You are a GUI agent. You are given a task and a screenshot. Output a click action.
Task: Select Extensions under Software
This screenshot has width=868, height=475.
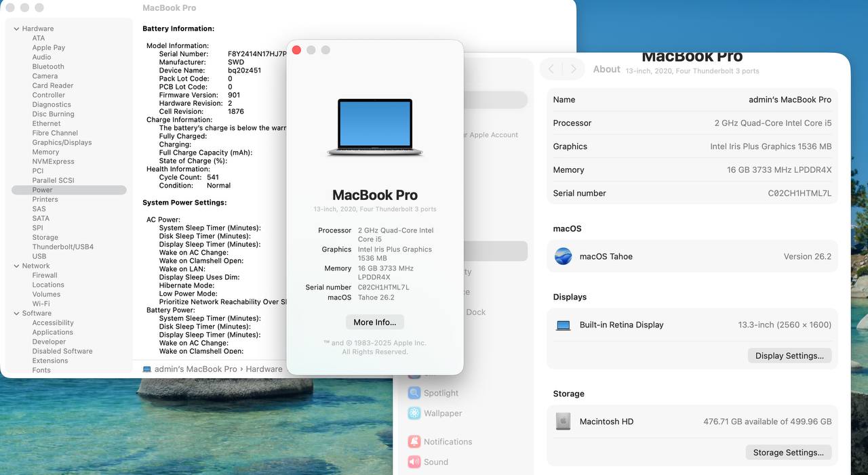(50, 360)
